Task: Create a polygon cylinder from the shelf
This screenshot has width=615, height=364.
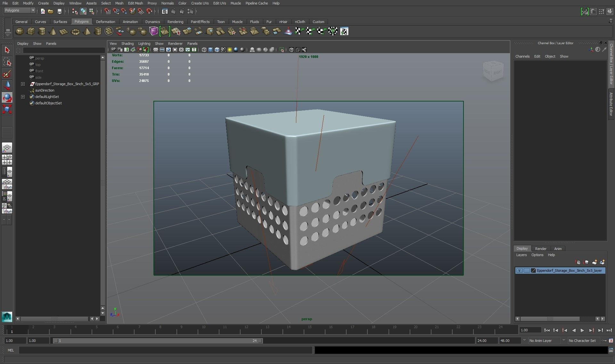Action: (x=42, y=31)
